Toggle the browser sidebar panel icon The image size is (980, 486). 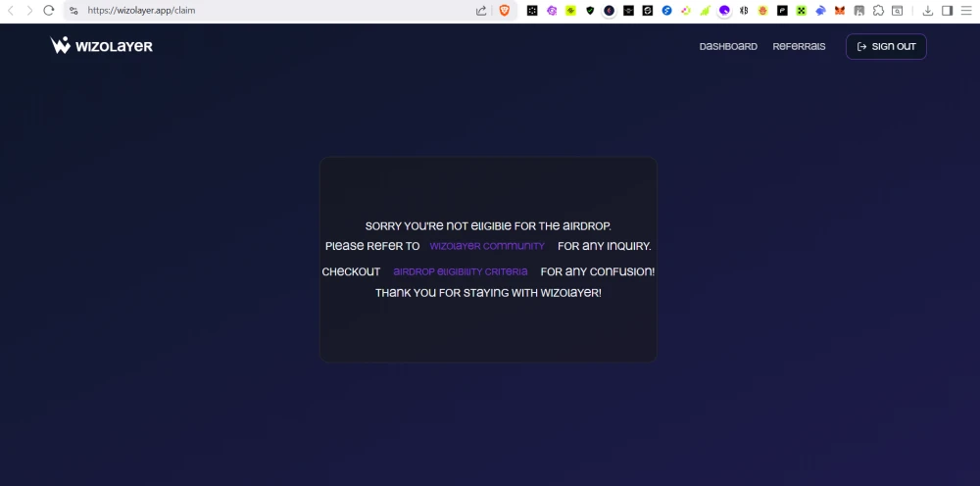tap(947, 11)
